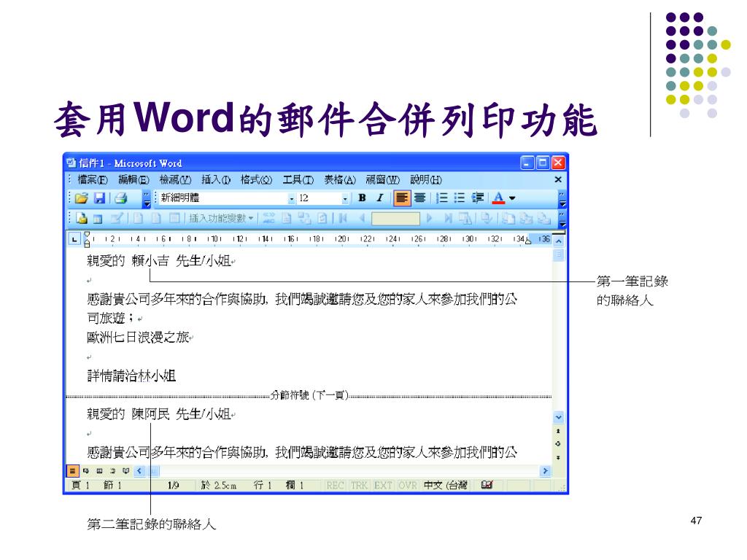Apply bold formatting with the B button
Image resolution: width=747 pixels, height=560 pixels.
[362, 198]
